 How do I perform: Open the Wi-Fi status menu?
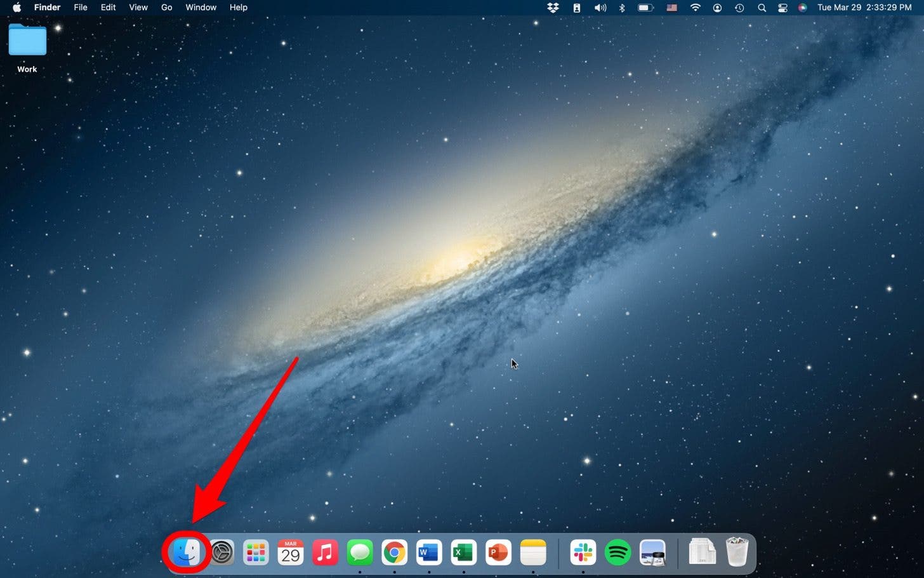tap(695, 8)
